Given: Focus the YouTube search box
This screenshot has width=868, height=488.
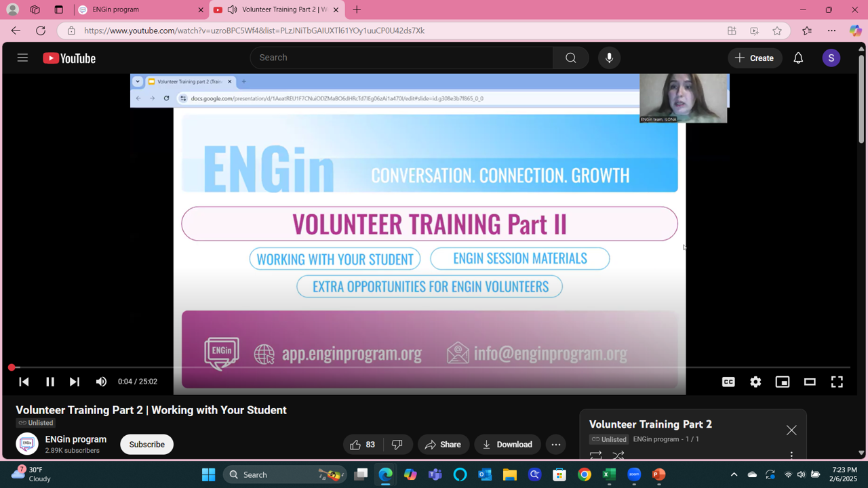Looking at the screenshot, I should click(x=401, y=58).
